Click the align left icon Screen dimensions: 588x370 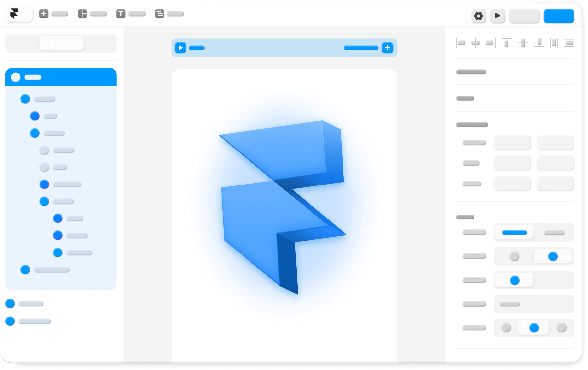[x=460, y=43]
